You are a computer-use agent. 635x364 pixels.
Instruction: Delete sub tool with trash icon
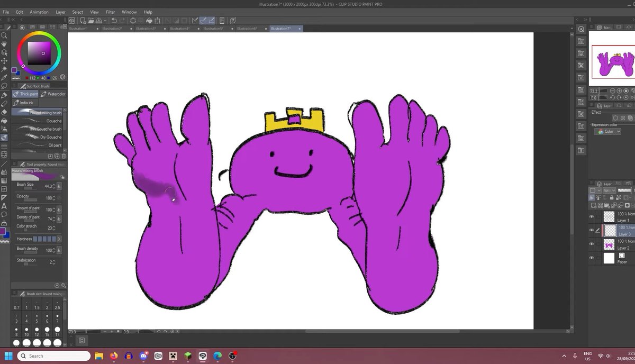[x=63, y=156]
